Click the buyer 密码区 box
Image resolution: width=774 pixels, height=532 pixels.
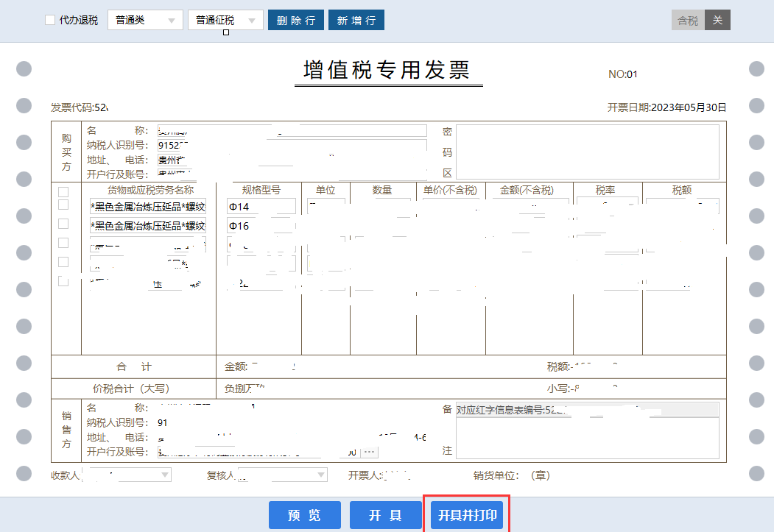[587, 152]
